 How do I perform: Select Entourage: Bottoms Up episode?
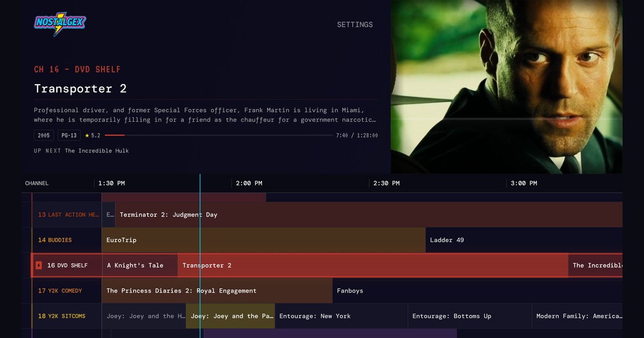[x=470, y=316]
